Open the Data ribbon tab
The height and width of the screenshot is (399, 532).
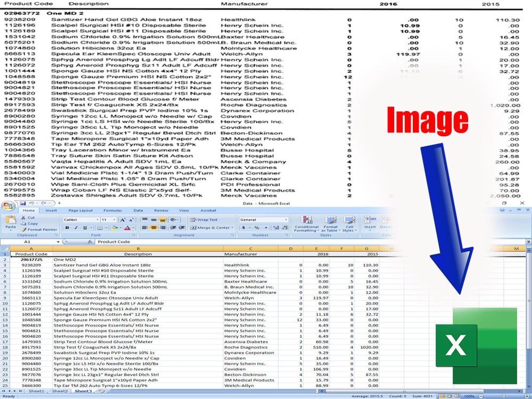(138, 210)
